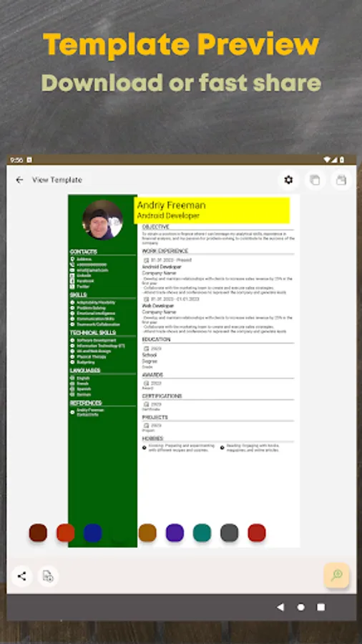Tap the Android recent apps square
The height and width of the screenshot is (644, 362).
[x=321, y=607]
